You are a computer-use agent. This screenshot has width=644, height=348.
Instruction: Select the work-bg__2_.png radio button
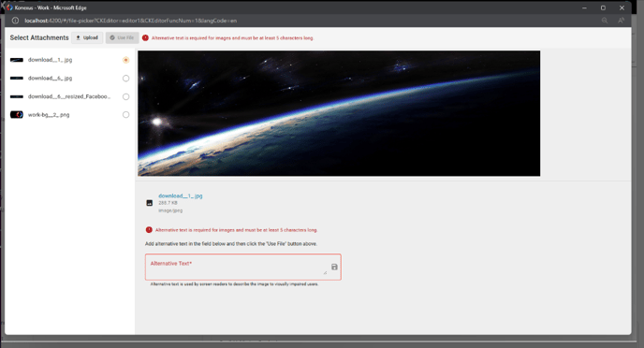point(125,115)
